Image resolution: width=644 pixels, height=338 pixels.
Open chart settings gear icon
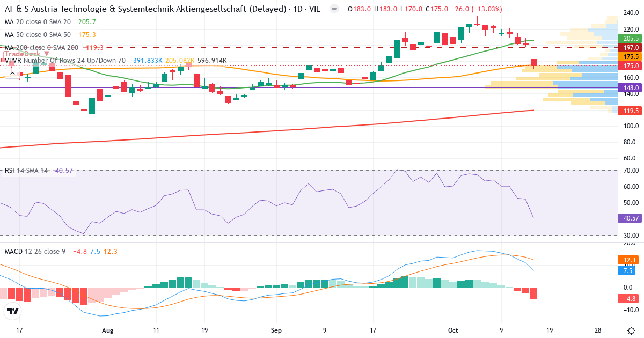[632, 329]
